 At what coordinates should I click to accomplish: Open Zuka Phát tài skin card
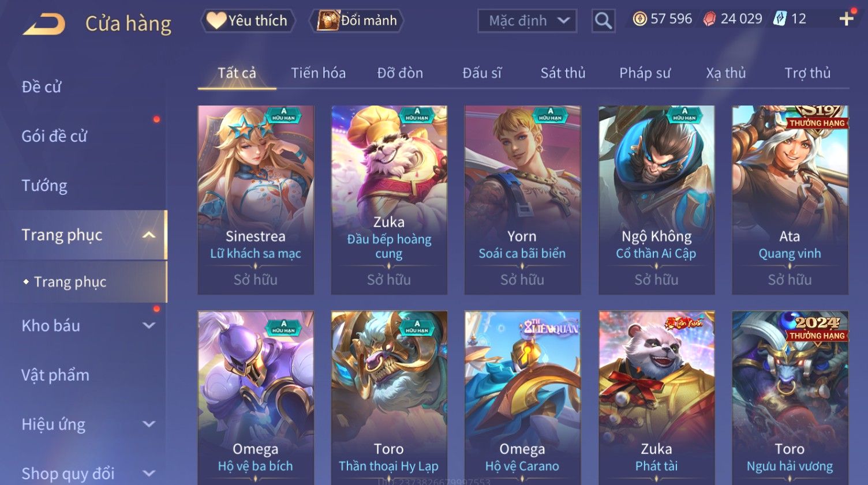(656, 398)
